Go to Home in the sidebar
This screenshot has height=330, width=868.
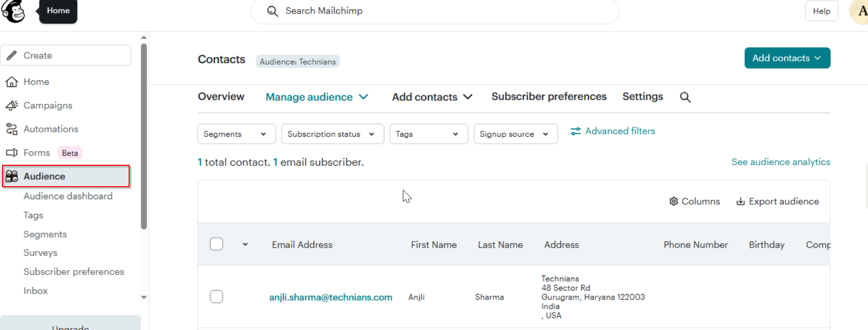coord(36,82)
